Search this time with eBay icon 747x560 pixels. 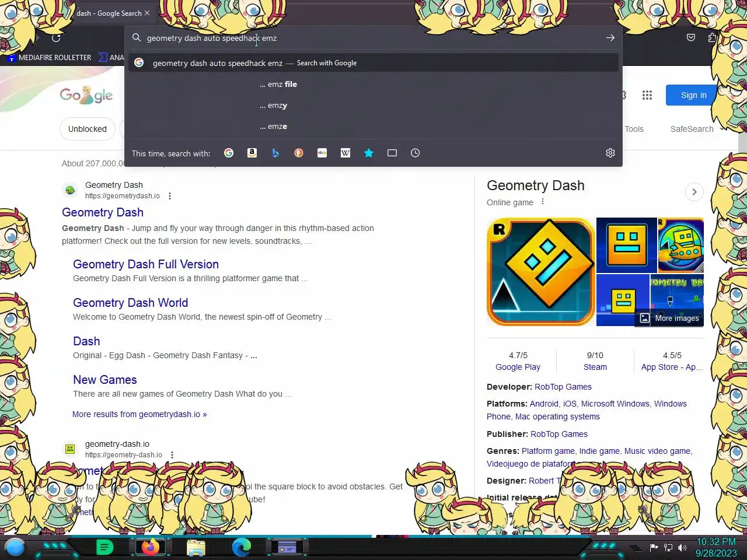click(322, 153)
